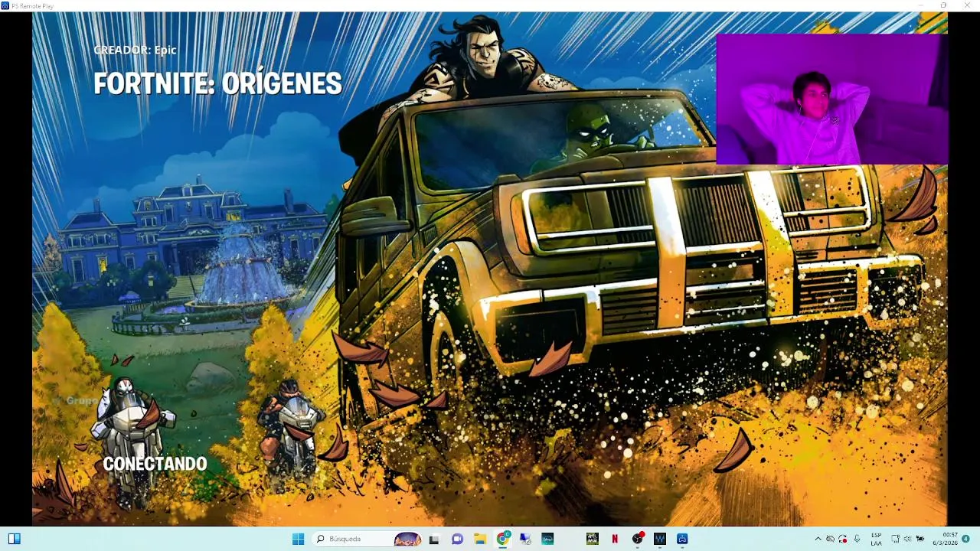Click the CREADOR: Epic label
The image size is (980, 551).
coord(135,50)
